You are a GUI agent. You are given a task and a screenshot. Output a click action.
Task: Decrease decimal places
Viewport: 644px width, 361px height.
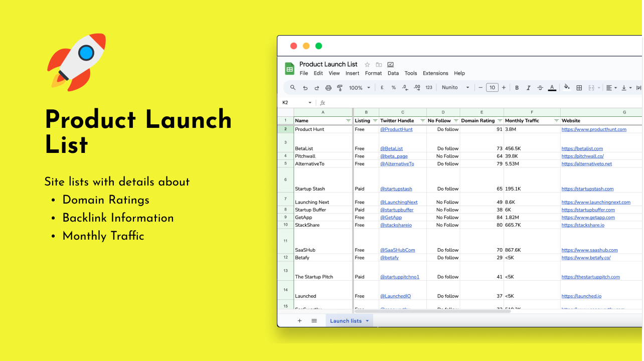(x=405, y=88)
